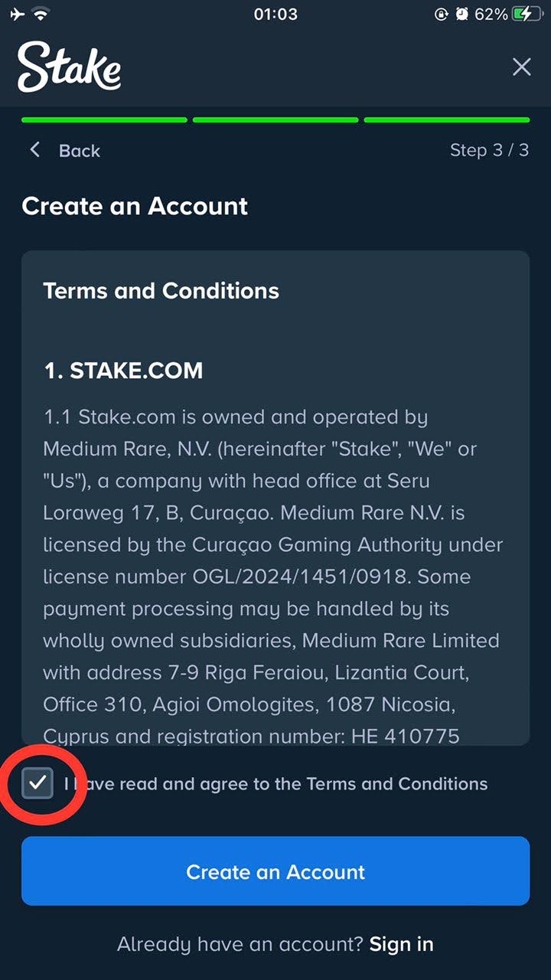Open Sign in for existing accounts

coord(401,945)
